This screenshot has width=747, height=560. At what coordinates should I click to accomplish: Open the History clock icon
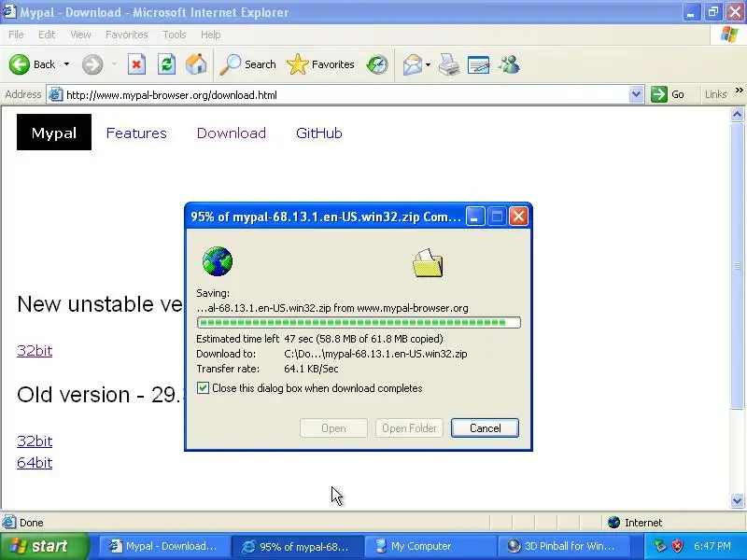coord(377,64)
